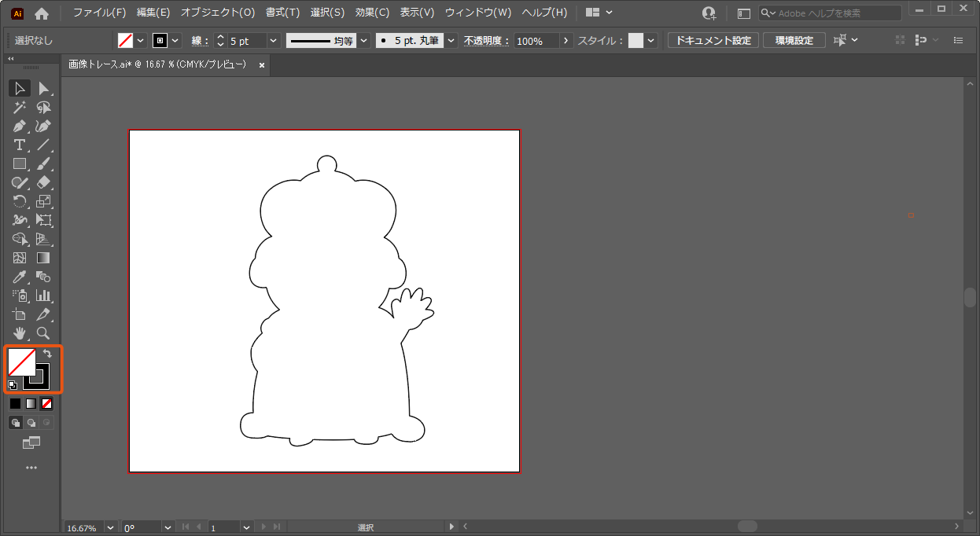
Task: Open the stroke color dropdown in control bar
Action: click(175, 40)
